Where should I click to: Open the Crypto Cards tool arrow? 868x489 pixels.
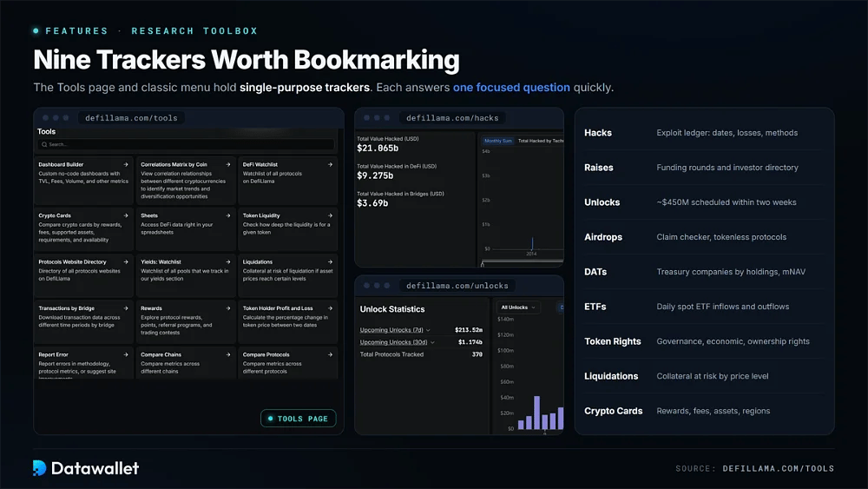pyautogui.click(x=126, y=215)
